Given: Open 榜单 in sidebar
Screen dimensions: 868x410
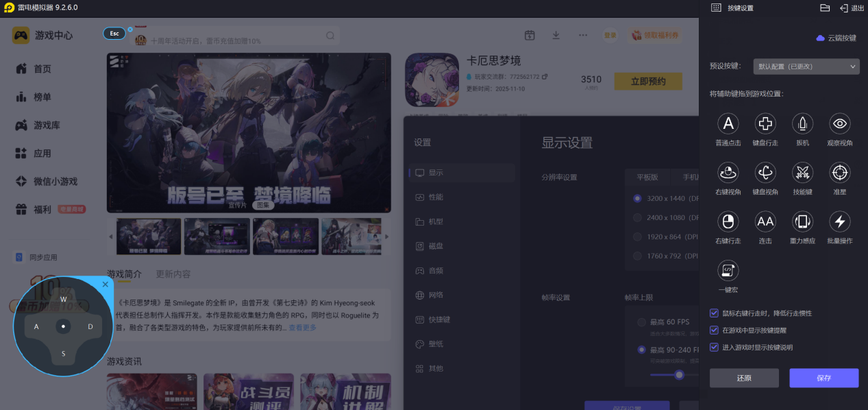Looking at the screenshot, I should point(34,97).
